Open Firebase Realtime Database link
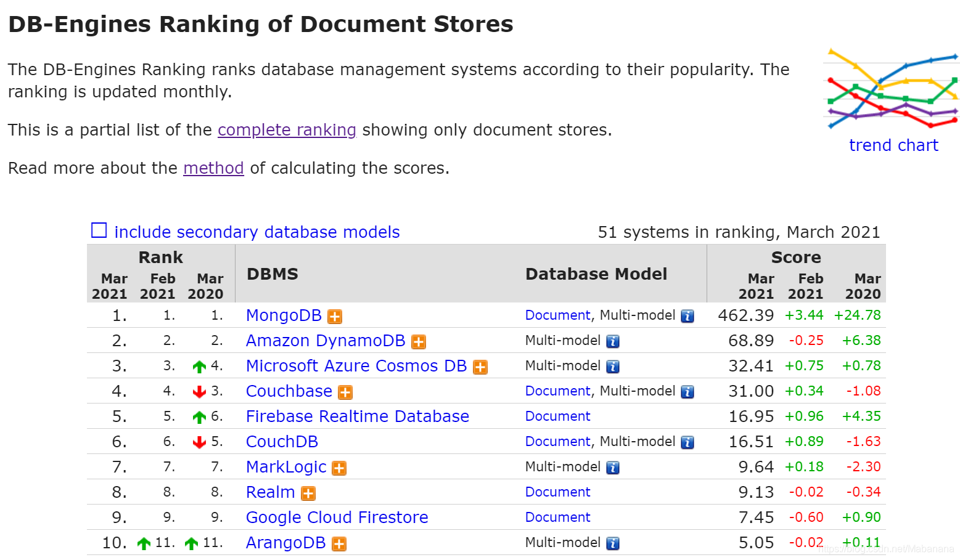The height and width of the screenshot is (560, 960). [x=358, y=416]
